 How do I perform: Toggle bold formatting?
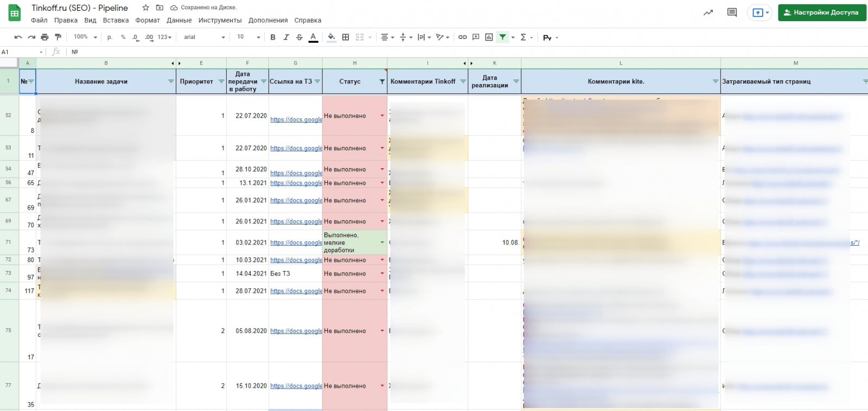point(273,37)
